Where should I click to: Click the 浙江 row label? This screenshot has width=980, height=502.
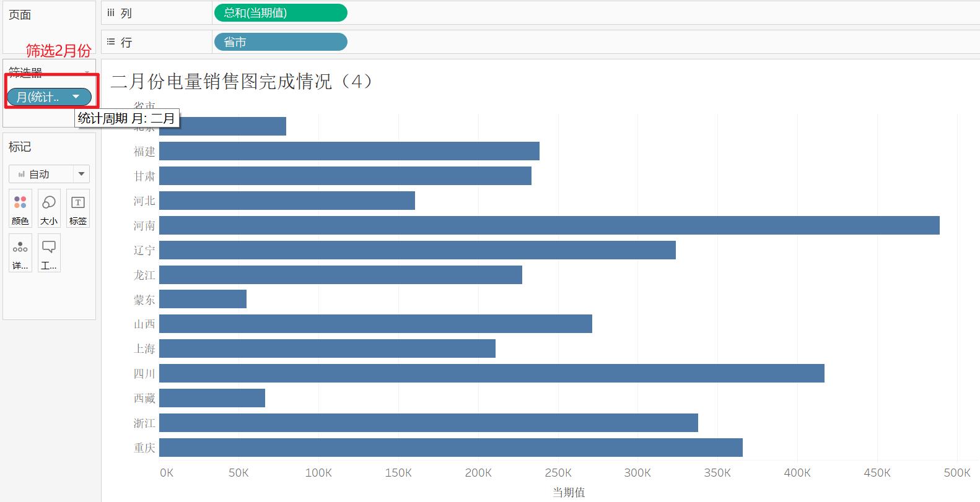click(144, 423)
